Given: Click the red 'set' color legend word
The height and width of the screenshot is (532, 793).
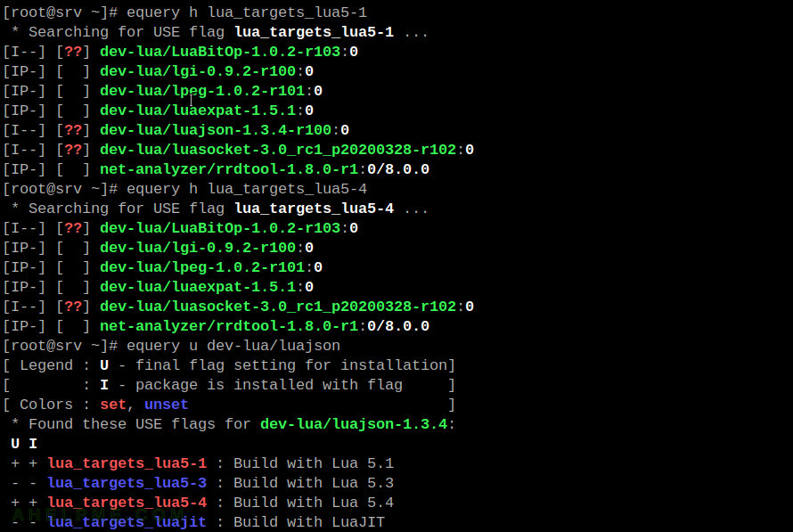Looking at the screenshot, I should pos(113,405).
